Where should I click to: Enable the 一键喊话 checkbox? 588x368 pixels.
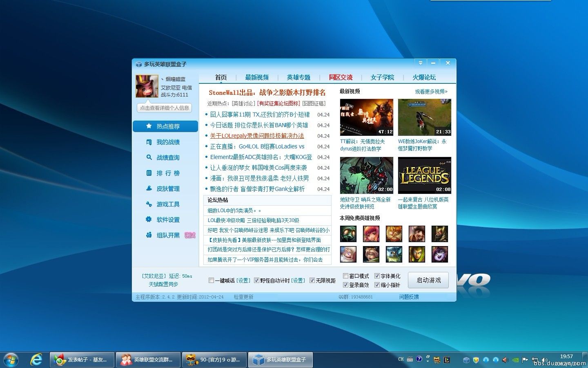(211, 280)
